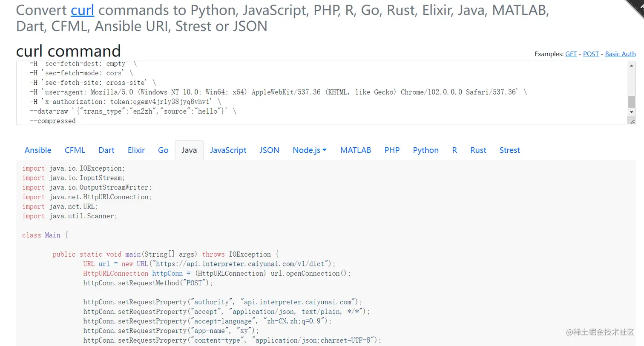This screenshot has height=346, width=644.
Task: Click the 'class Main {' code line
Action: pos(45,235)
